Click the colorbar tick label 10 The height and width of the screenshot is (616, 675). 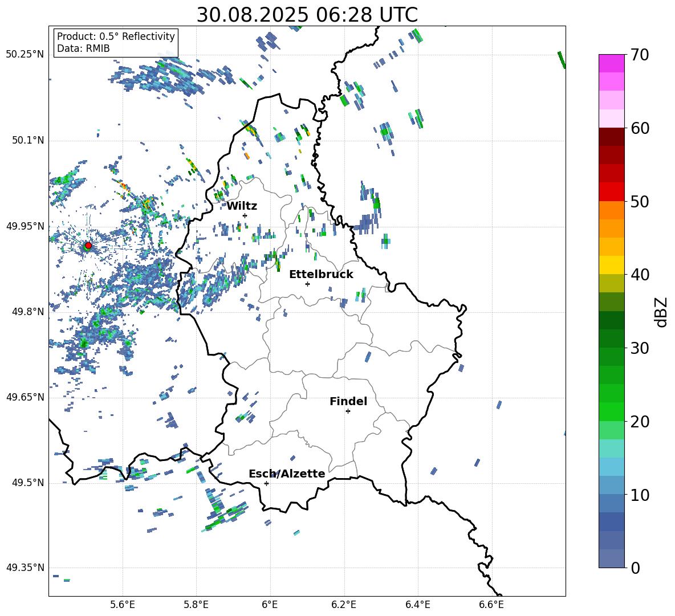tap(640, 495)
